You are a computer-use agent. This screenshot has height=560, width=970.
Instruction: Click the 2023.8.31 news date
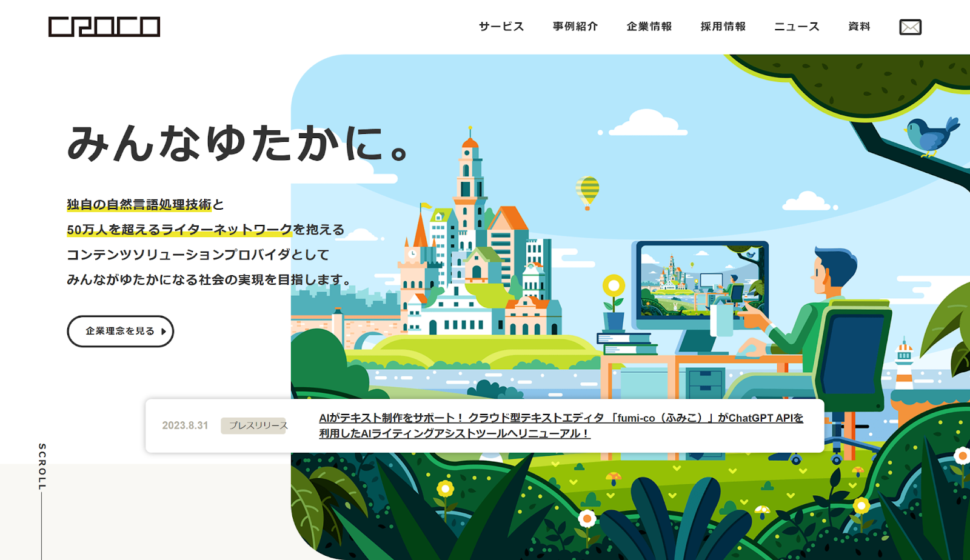click(x=185, y=425)
